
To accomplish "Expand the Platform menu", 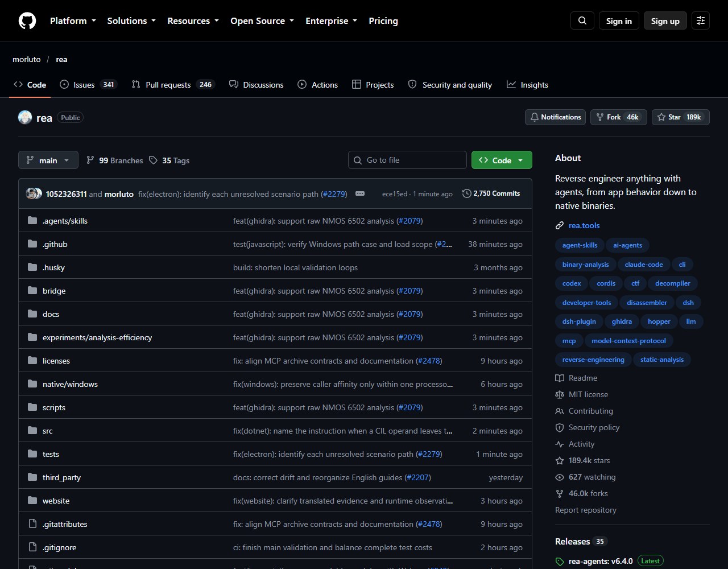I will (x=73, y=21).
